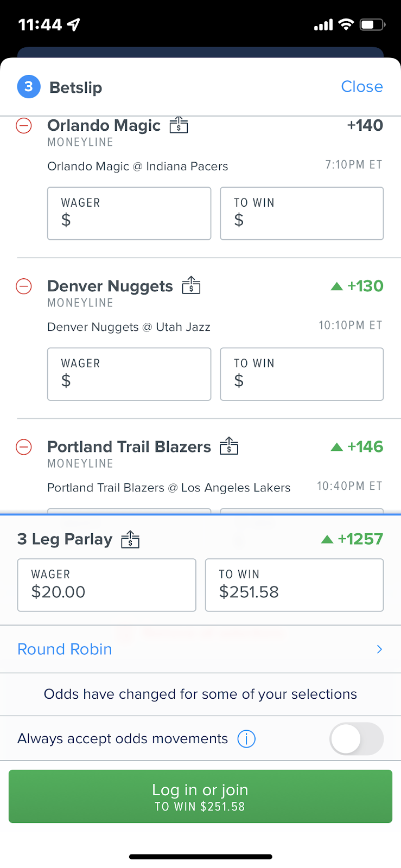Screen dimensions: 401x868
Task: Tap To Win field for Orlando Magic
Action: [x=302, y=213]
